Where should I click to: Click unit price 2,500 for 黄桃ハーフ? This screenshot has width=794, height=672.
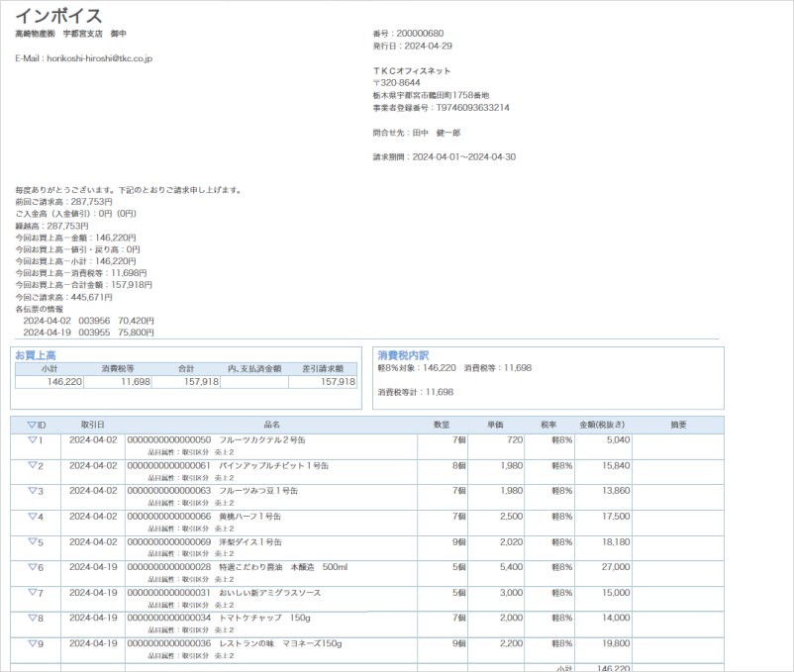(x=512, y=517)
